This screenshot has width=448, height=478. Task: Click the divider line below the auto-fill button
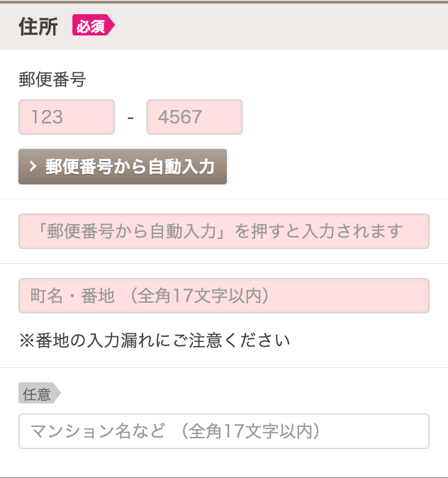click(224, 199)
